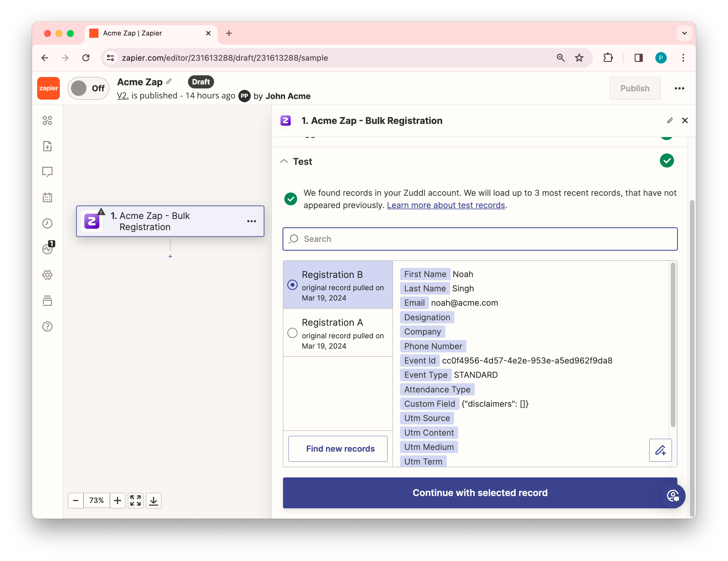
Task: Open the three-dot menu on trigger step
Action: 251,221
